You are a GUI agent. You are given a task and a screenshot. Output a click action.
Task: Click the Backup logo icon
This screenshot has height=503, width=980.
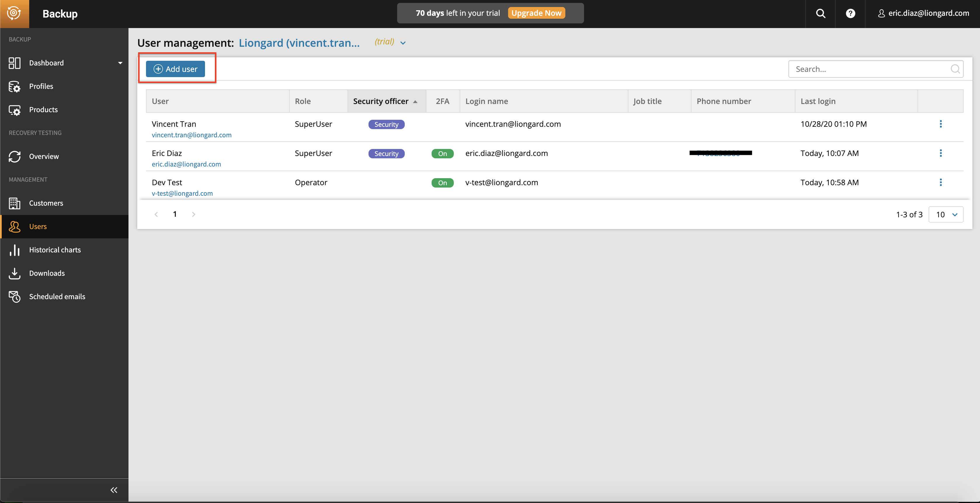14,14
